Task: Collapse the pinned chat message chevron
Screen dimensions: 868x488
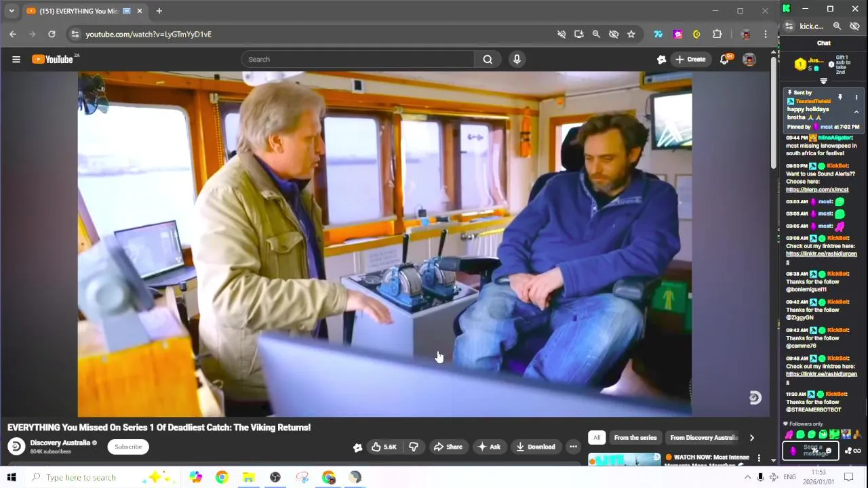Action: tap(856, 112)
